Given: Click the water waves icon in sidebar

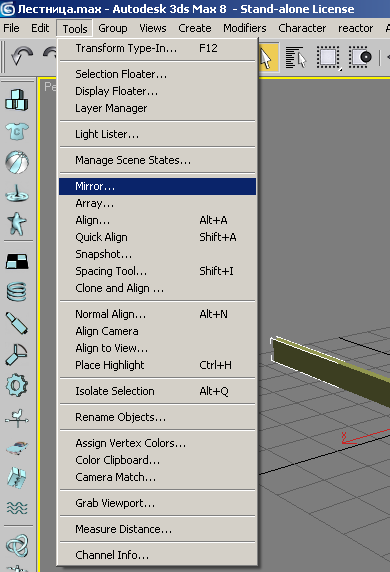Looking at the screenshot, I should 17,507.
